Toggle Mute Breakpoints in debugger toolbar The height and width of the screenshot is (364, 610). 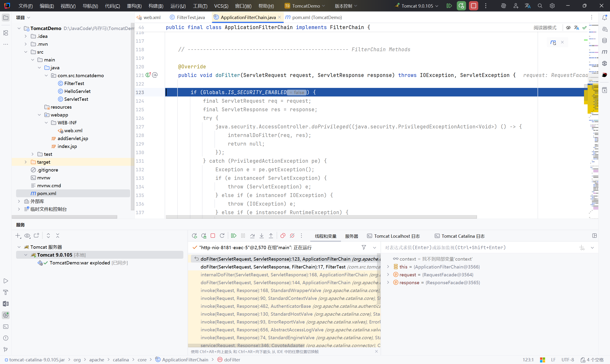coord(292,236)
